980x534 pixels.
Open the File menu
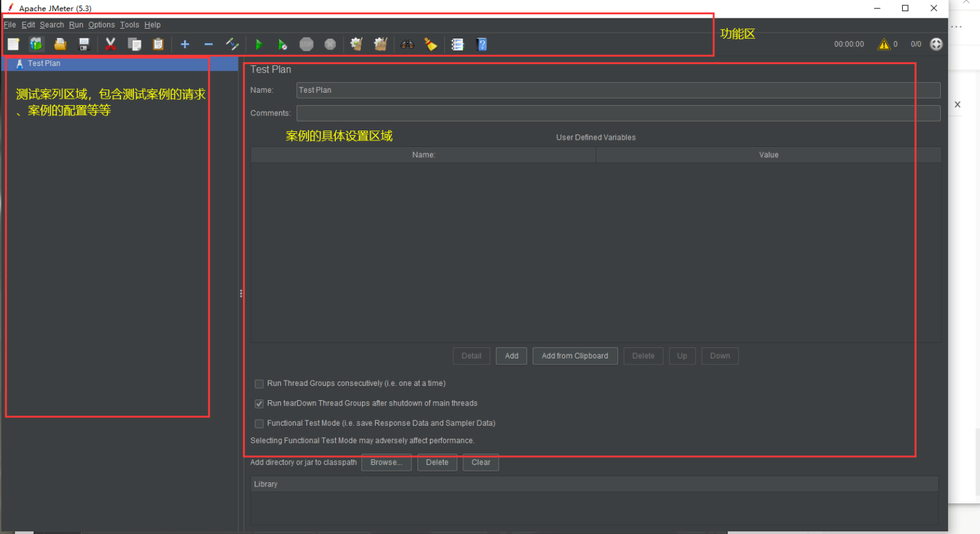click(10, 25)
